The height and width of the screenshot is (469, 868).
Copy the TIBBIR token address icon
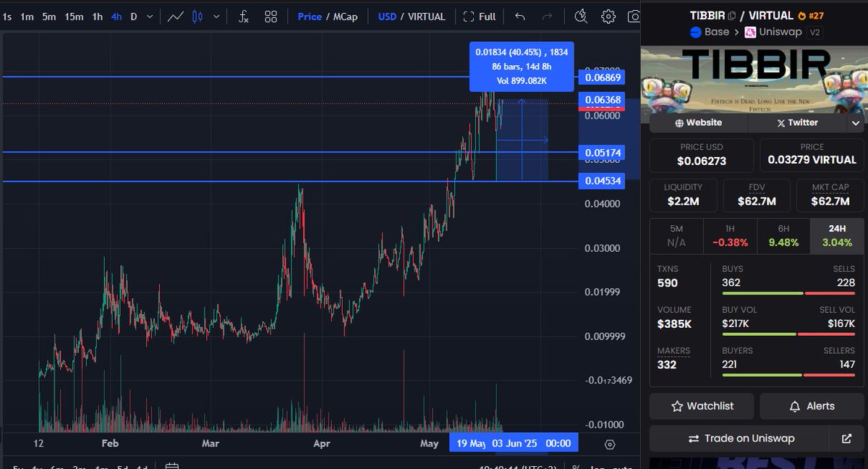click(732, 14)
